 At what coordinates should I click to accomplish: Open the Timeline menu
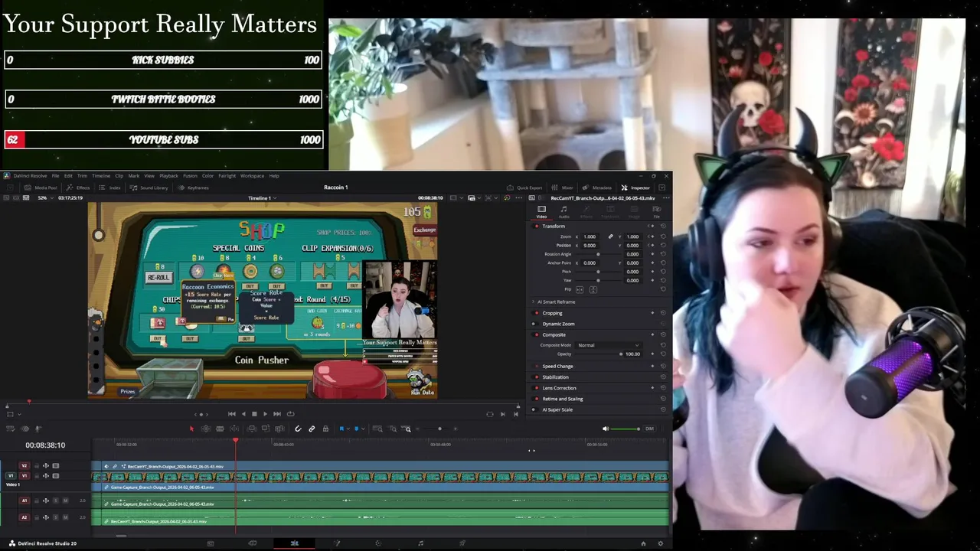coord(101,175)
